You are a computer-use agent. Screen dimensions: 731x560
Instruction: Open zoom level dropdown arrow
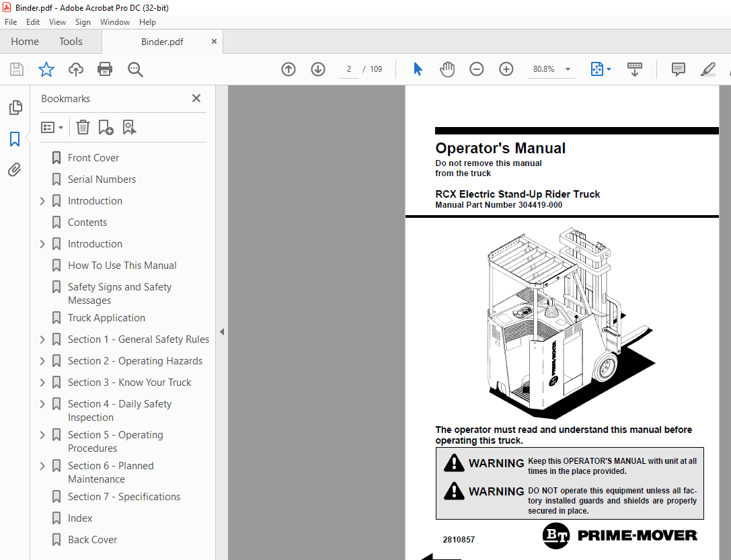[568, 69]
